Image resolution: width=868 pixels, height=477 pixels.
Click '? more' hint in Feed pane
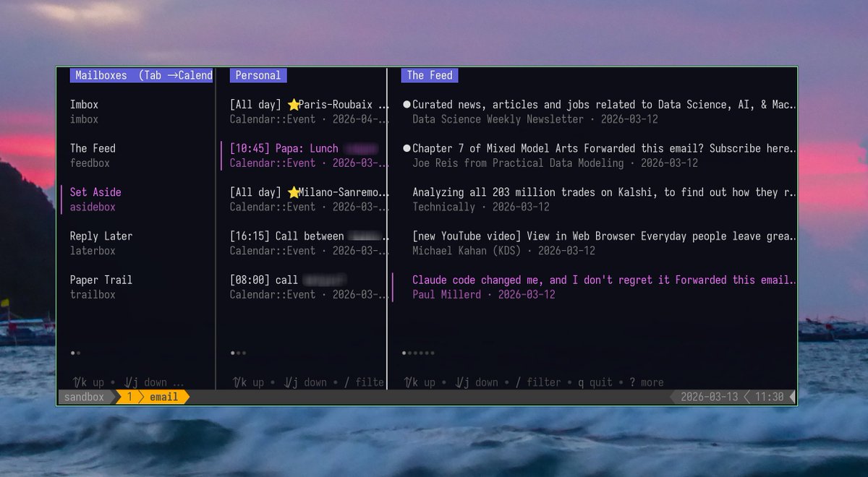pyautogui.click(x=646, y=382)
